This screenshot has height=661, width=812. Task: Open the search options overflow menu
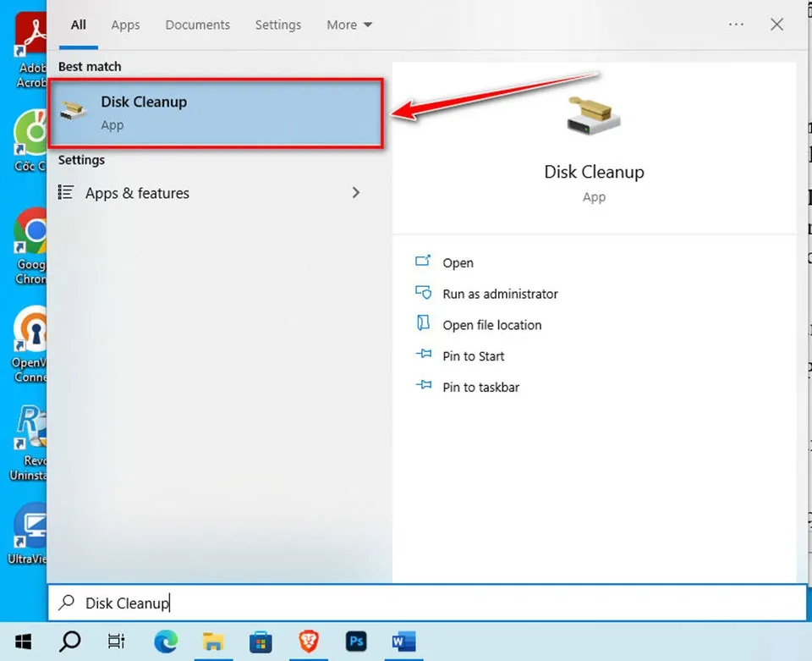coord(735,25)
